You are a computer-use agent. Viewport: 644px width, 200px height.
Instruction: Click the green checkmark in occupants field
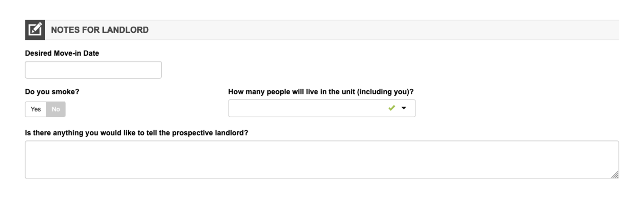tap(391, 108)
